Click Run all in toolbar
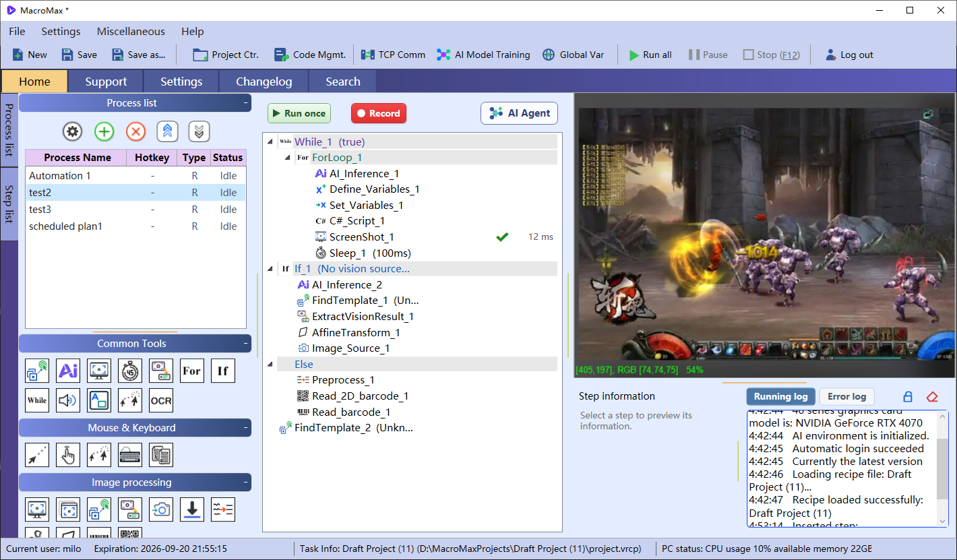The image size is (957, 560). 650,55
